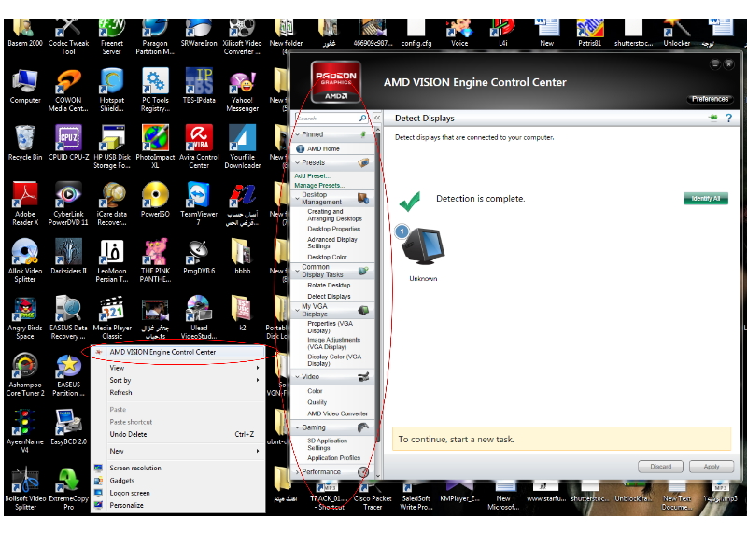Select Gadgets in the context menu
The height and width of the screenshot is (560, 747).
(178, 481)
